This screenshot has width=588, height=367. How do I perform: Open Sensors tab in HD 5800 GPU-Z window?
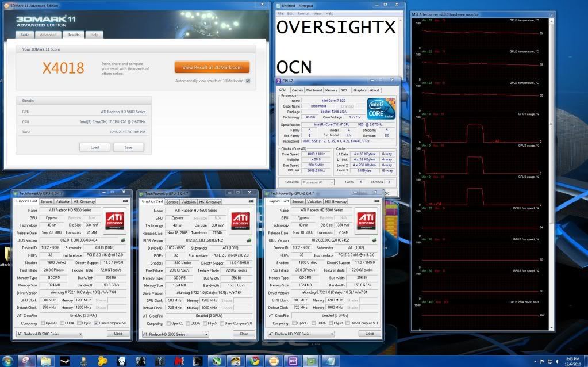[46, 201]
